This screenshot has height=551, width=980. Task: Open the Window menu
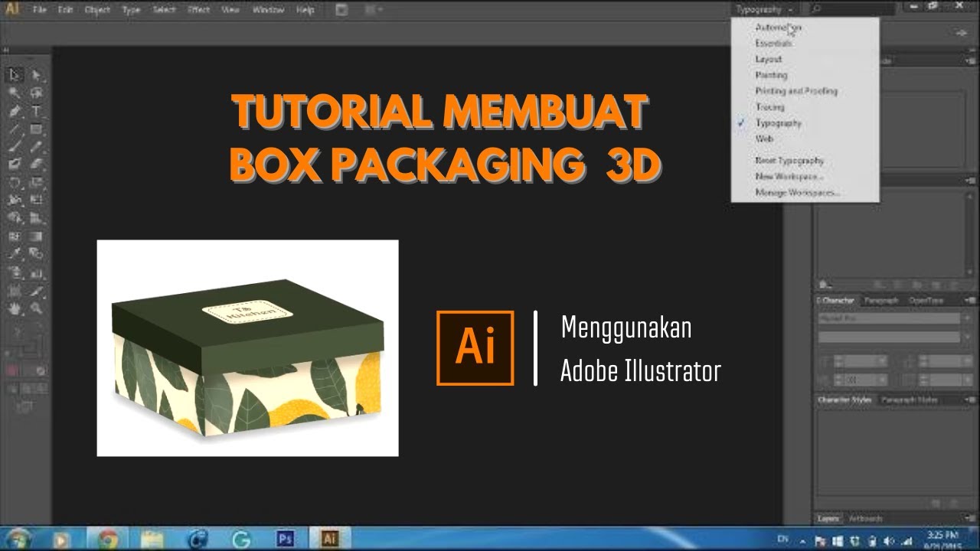point(268,10)
